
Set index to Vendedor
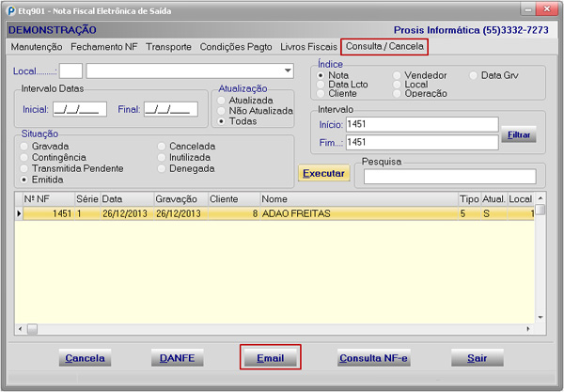(397, 75)
